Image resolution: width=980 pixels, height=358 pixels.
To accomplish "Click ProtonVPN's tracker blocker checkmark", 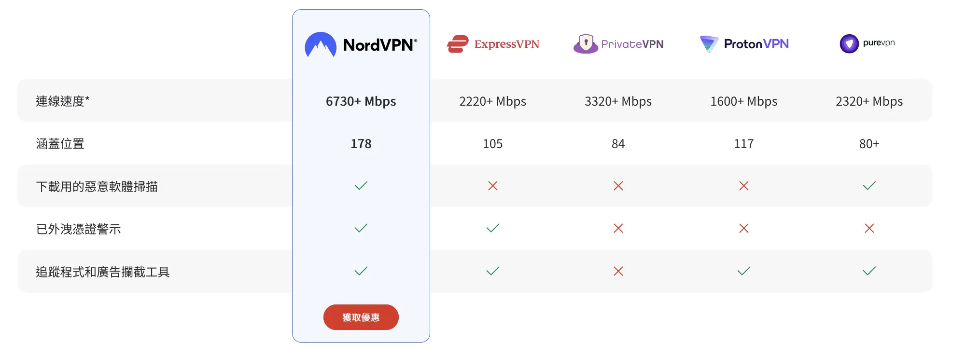I will (744, 271).
